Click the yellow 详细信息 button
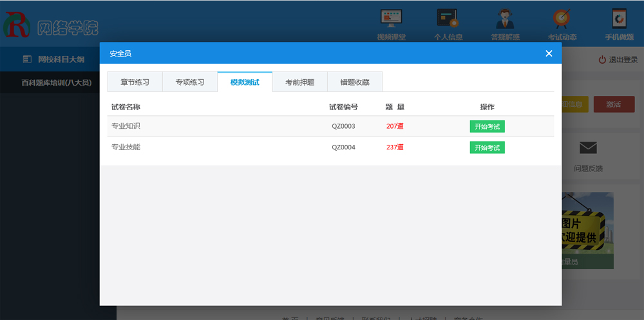Screen dimensions: 644x320 (x=575, y=104)
